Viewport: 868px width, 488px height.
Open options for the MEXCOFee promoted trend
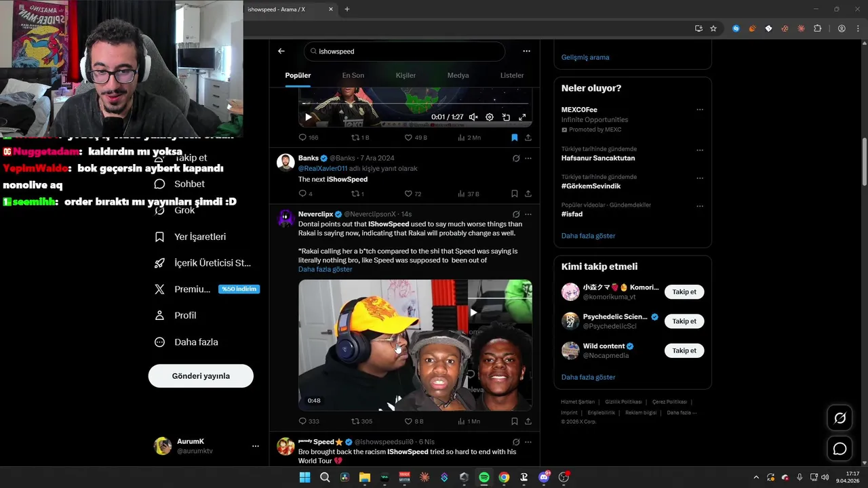[x=700, y=110]
